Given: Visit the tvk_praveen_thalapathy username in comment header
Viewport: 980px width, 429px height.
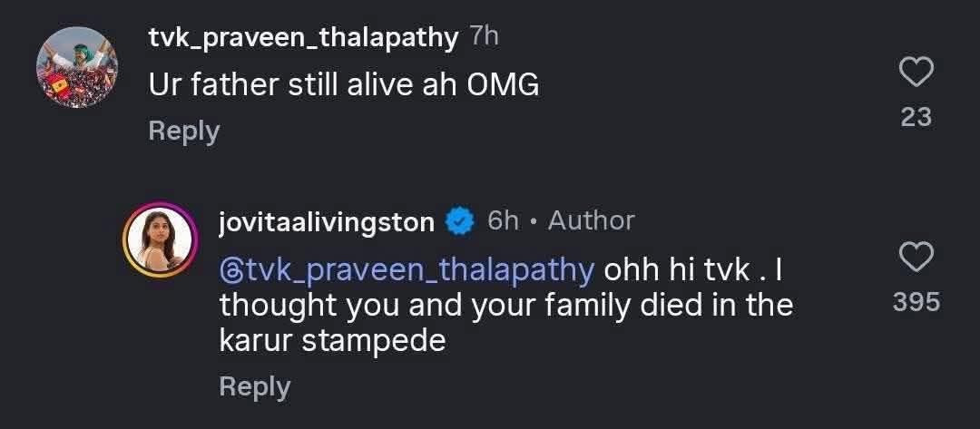Looking at the screenshot, I should pyautogui.click(x=303, y=38).
